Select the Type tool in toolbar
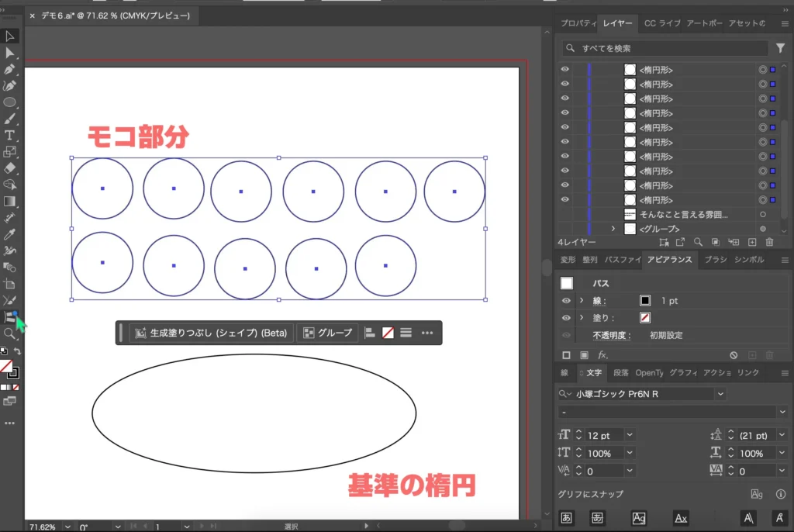 point(10,135)
